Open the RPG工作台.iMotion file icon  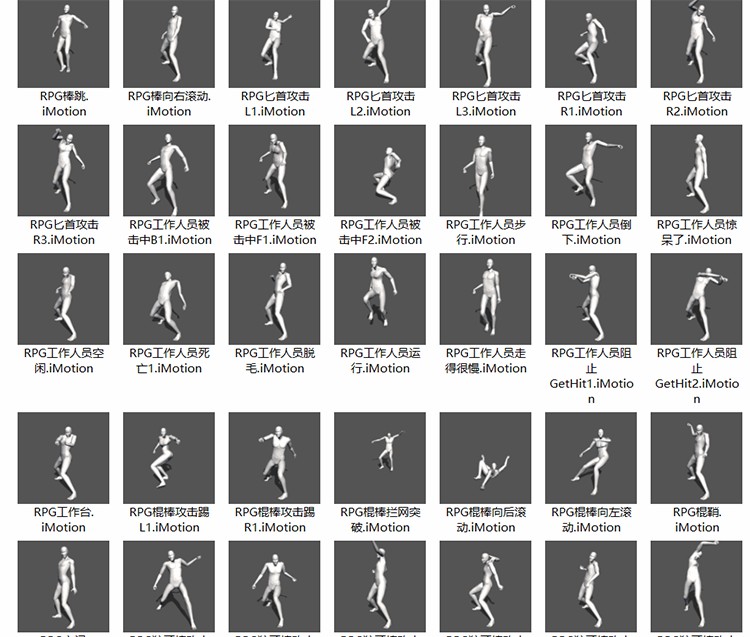click(64, 459)
